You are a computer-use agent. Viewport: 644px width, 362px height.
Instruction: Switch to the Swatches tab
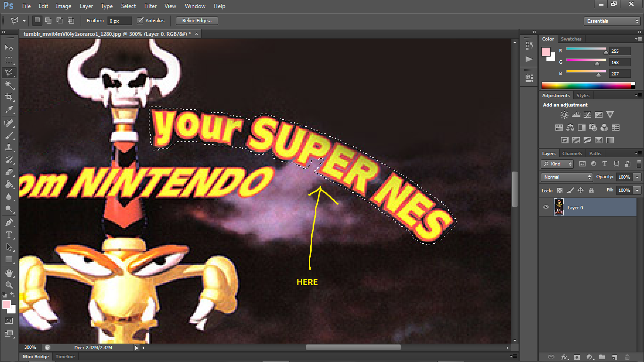[571, 39]
